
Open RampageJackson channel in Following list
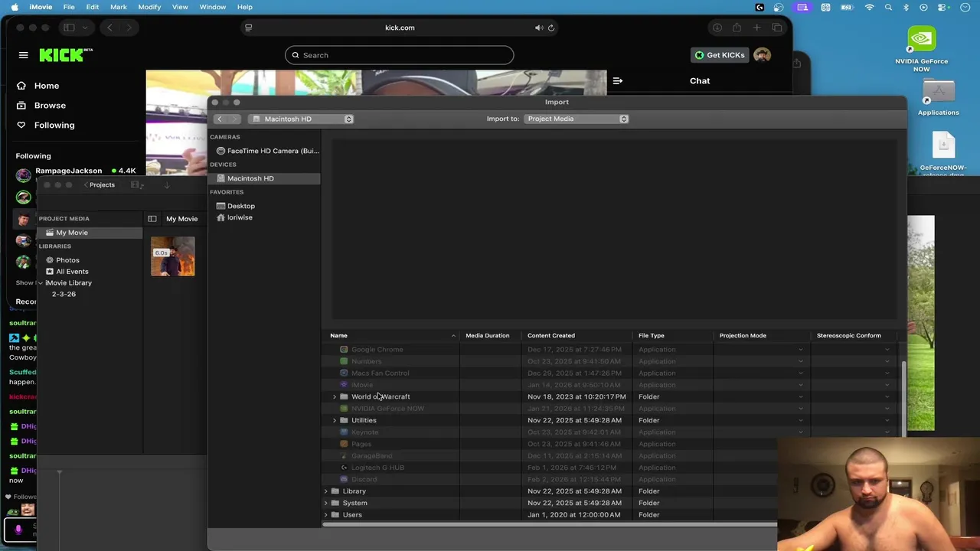point(68,171)
